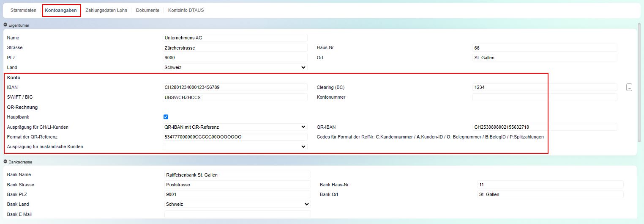The image size is (644, 224).
Task: Open the Zahlungsdaten Lohn tab
Action: 106,10
